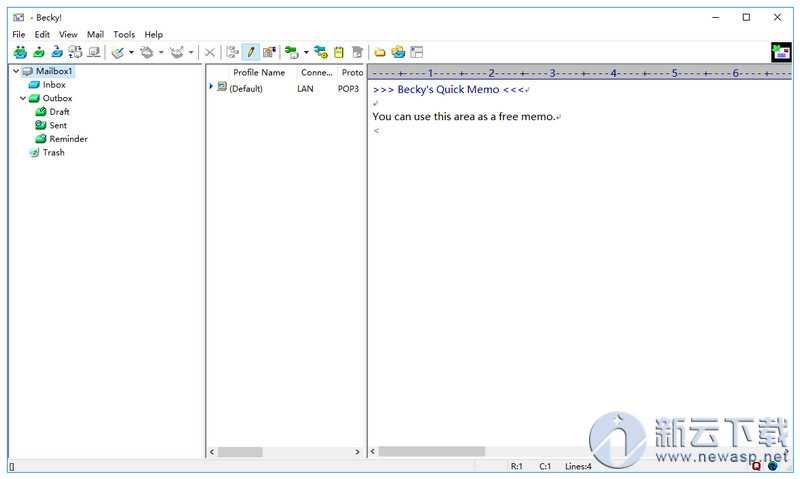Click the green Mailbox setup wrench icon
The width and height of the screenshot is (800, 479).
pos(292,52)
